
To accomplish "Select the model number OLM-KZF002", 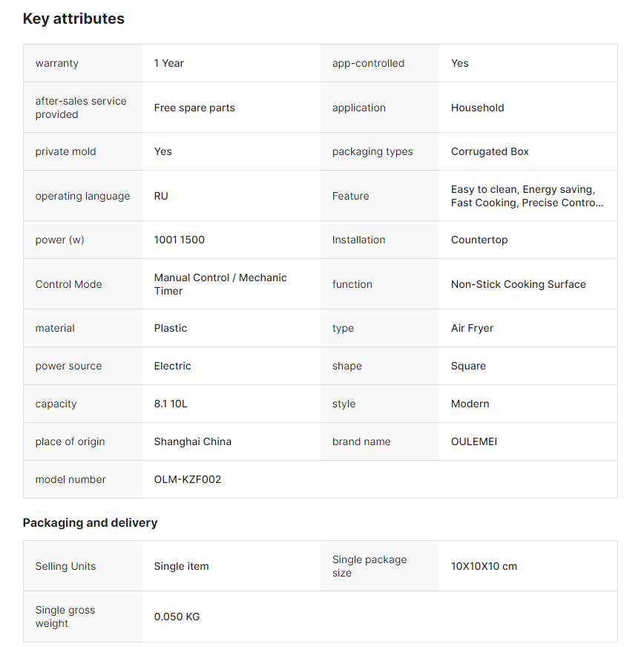I will pyautogui.click(x=188, y=479).
